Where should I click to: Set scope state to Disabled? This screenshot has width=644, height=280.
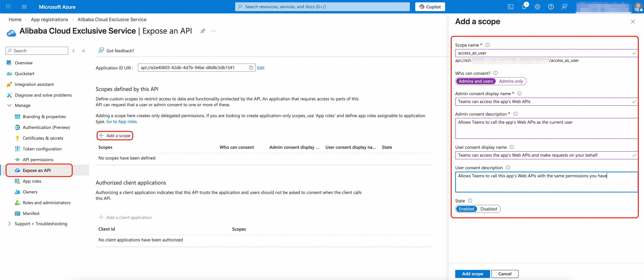[488, 209]
